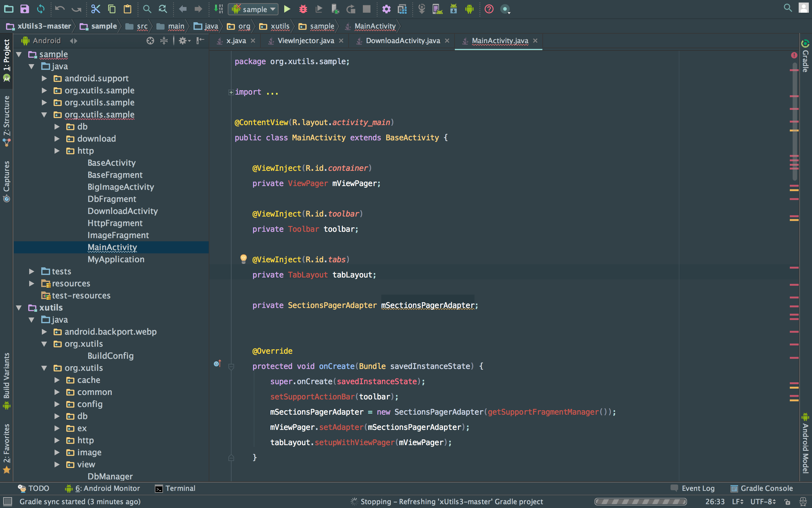
Task: Click the red error indicator atop scrollbar
Action: [794, 55]
